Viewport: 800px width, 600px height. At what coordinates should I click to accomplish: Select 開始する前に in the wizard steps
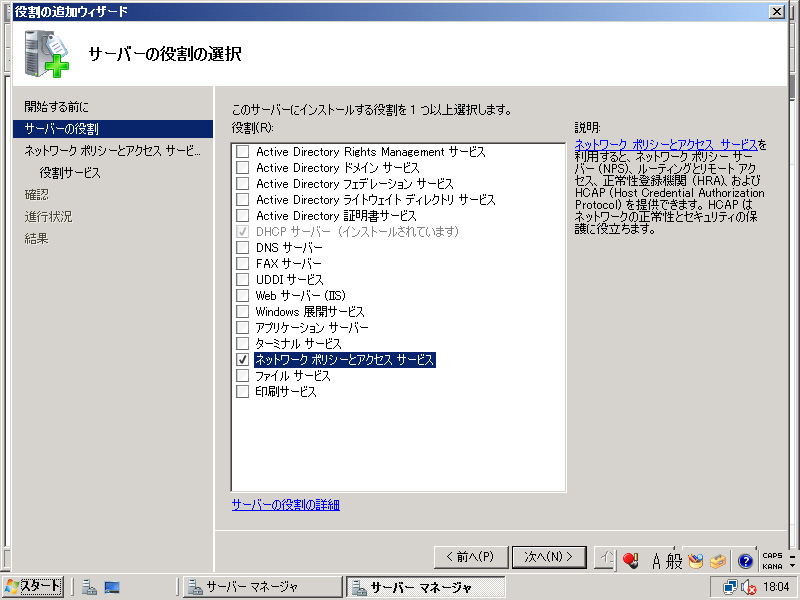point(57,106)
